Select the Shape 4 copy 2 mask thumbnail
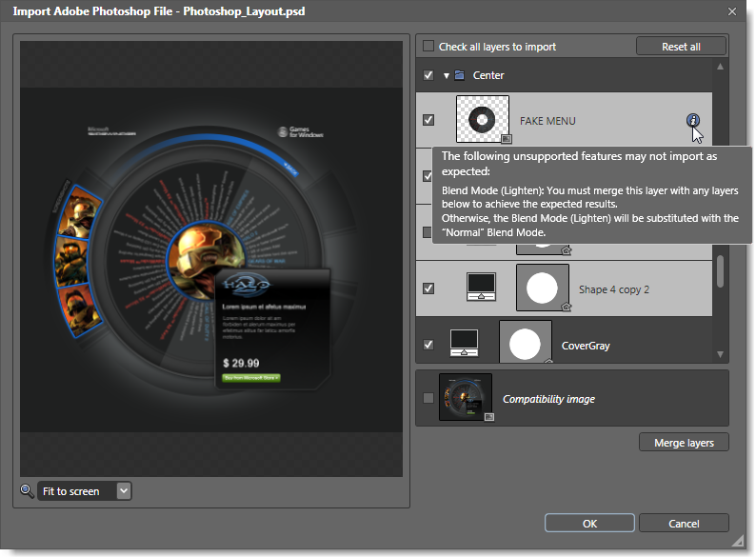756x557 pixels. pos(543,288)
